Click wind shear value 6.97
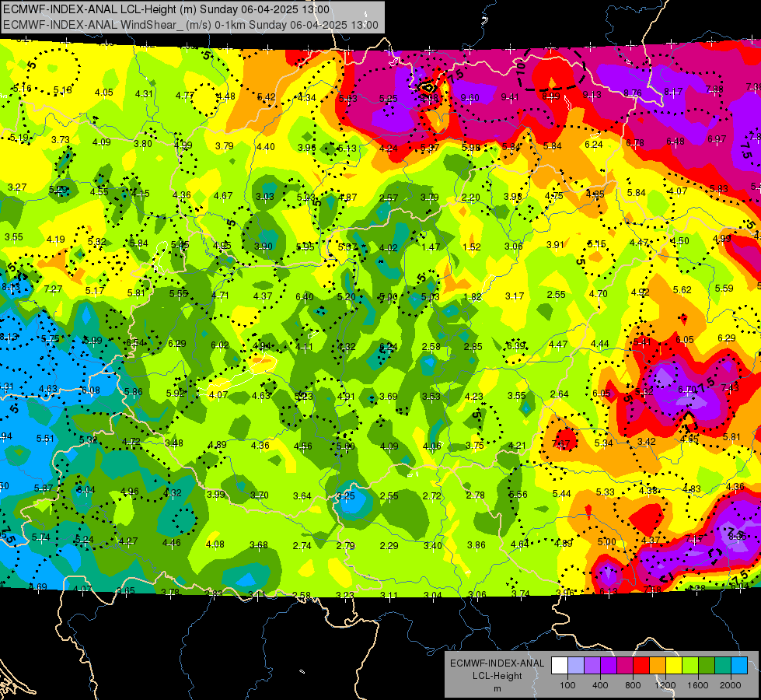 pyautogui.click(x=717, y=139)
